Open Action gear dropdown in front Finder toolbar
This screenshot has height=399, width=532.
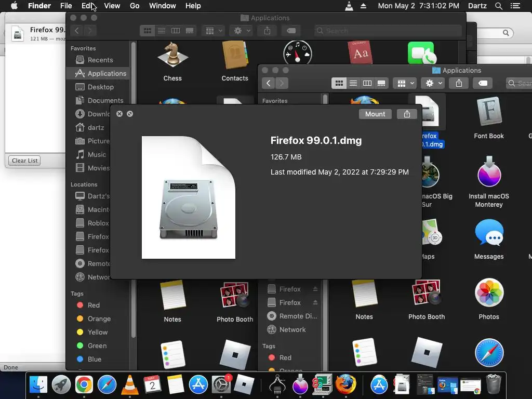(x=433, y=83)
